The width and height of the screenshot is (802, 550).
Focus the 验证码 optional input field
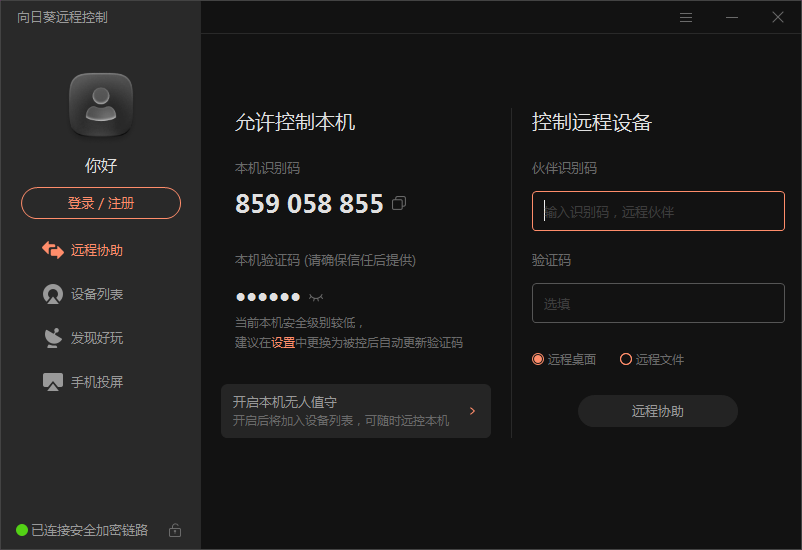point(658,303)
